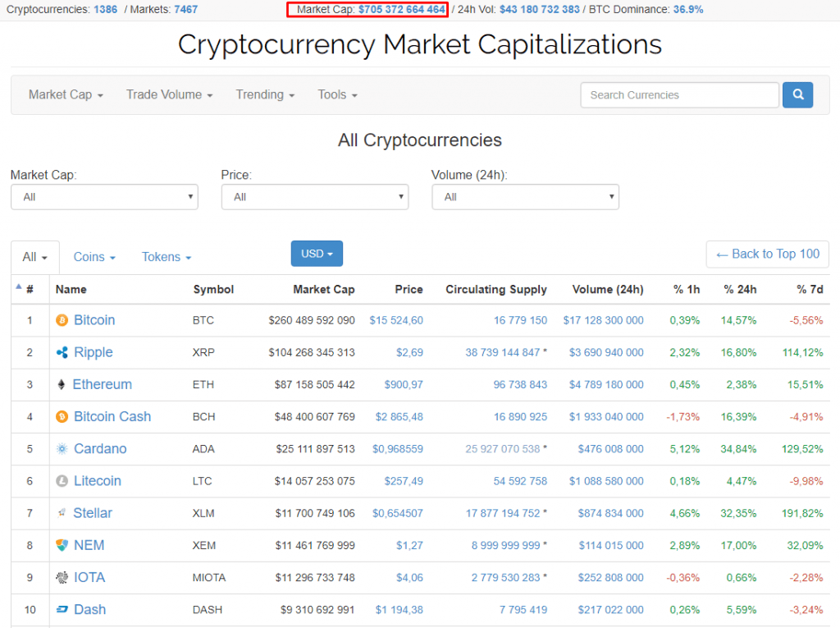The width and height of the screenshot is (840, 628).
Task: Click the Dash logo icon
Action: (x=62, y=610)
